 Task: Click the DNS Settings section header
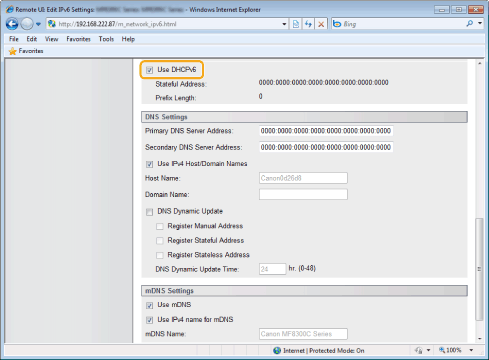tap(304, 117)
